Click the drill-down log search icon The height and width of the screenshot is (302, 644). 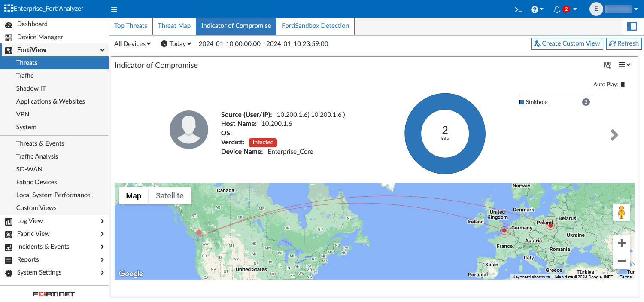point(607,65)
